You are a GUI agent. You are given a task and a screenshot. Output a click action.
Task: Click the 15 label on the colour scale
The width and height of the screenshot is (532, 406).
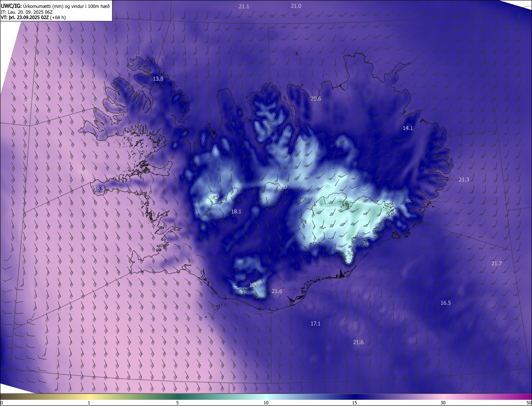355,403
